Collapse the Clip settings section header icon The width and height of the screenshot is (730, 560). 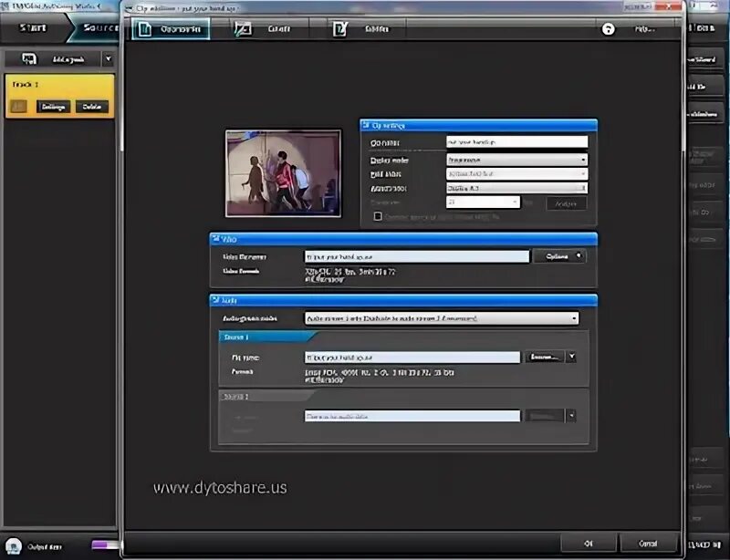pos(366,125)
